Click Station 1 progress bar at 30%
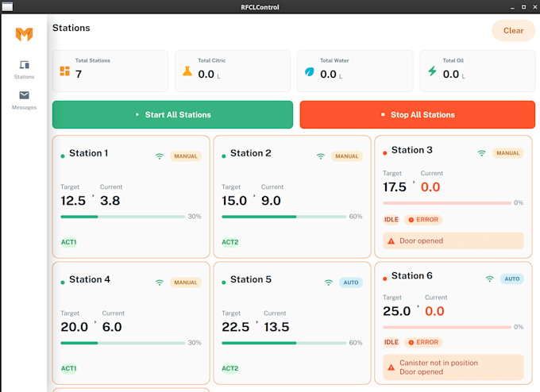Image resolution: width=540 pixels, height=392 pixels. point(123,217)
